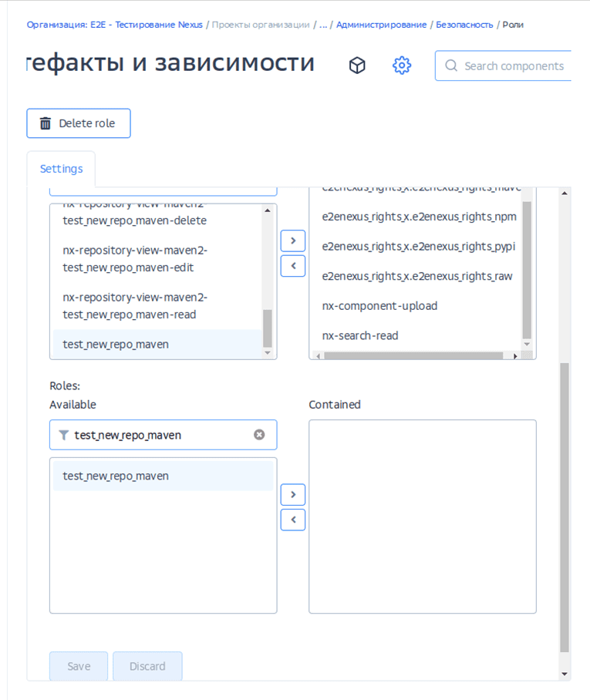Viewport: 590px width, 700px height.
Task: Open the cube browse components icon
Action: (356, 66)
